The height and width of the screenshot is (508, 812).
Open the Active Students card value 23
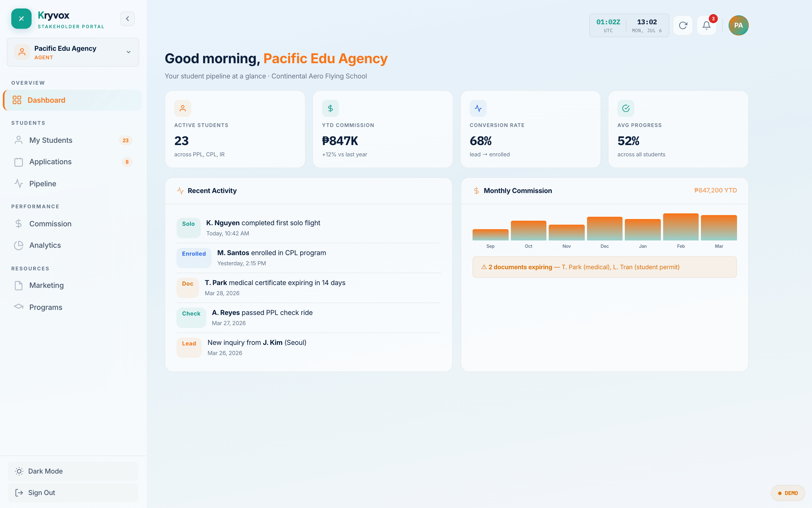click(x=182, y=141)
